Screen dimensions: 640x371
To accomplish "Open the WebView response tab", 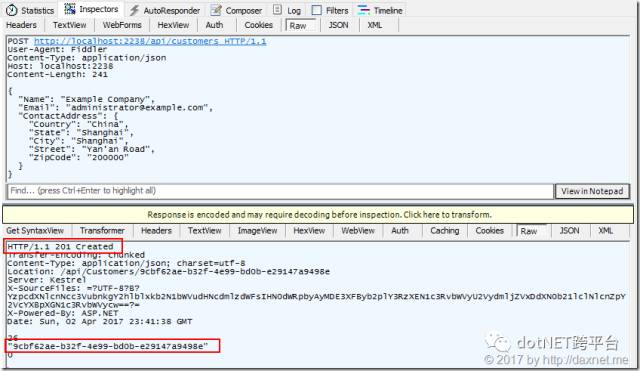I will click(x=358, y=231).
